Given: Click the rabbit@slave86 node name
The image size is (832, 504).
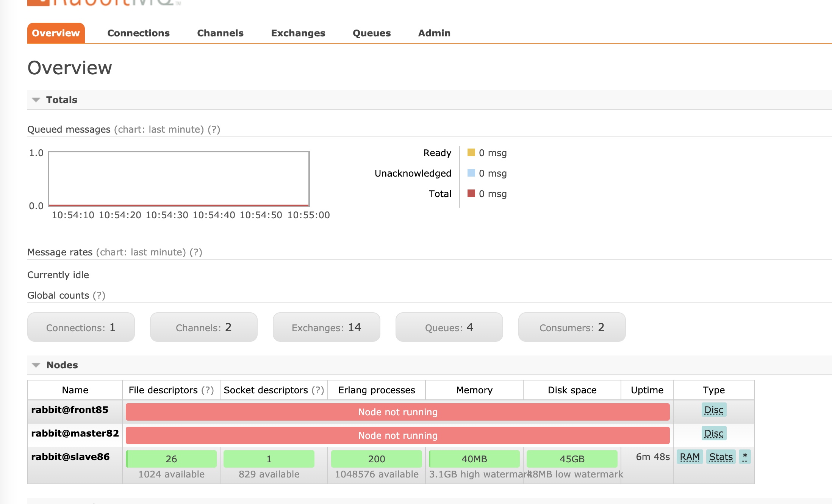Looking at the screenshot, I should click(70, 457).
